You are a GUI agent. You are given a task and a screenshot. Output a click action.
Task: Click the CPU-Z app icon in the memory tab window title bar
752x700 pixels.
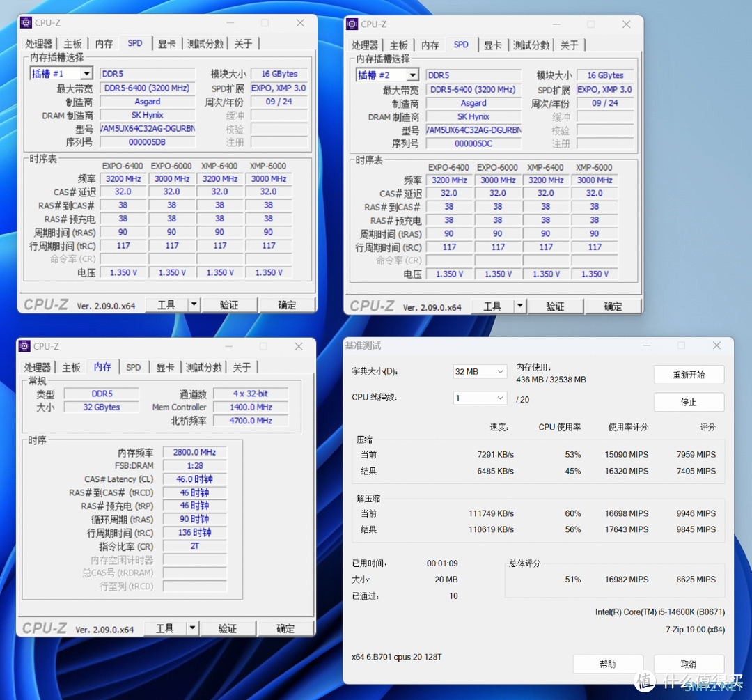tap(25, 346)
